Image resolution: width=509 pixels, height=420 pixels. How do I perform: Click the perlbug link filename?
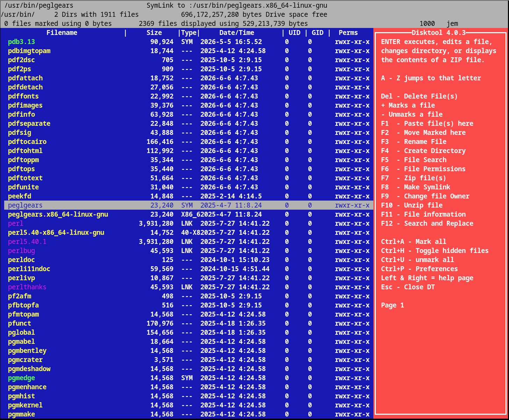tap(22, 251)
